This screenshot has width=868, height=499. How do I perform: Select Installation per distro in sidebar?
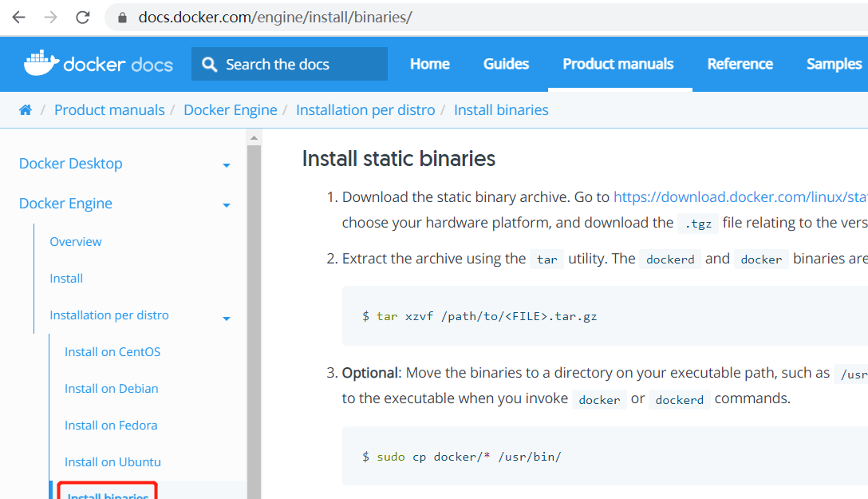point(109,315)
